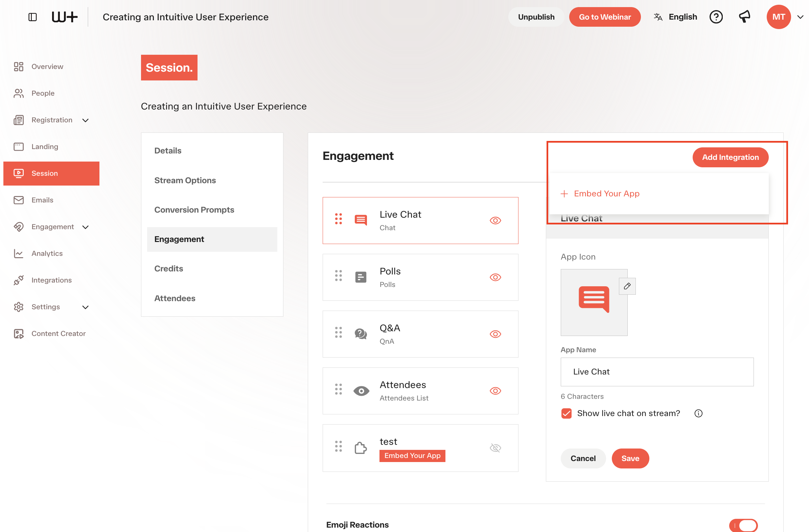Click the Landing page icon
The height and width of the screenshot is (532, 809).
tap(19, 146)
